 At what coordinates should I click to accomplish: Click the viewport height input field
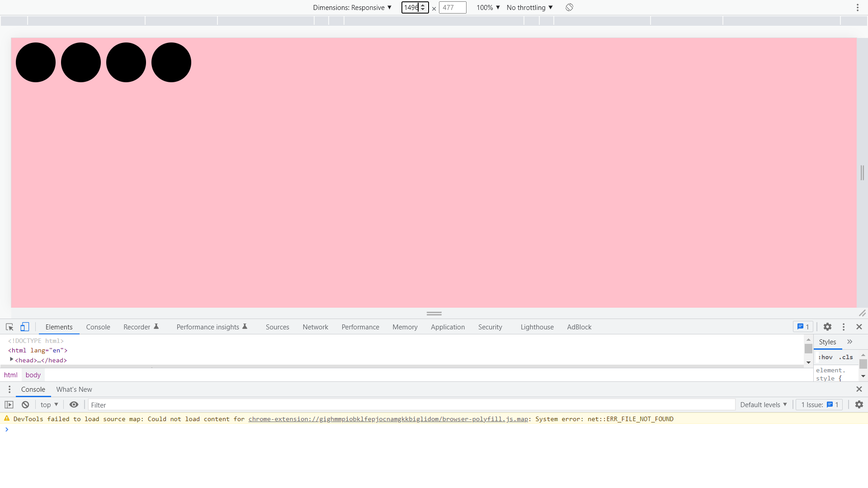(453, 7)
